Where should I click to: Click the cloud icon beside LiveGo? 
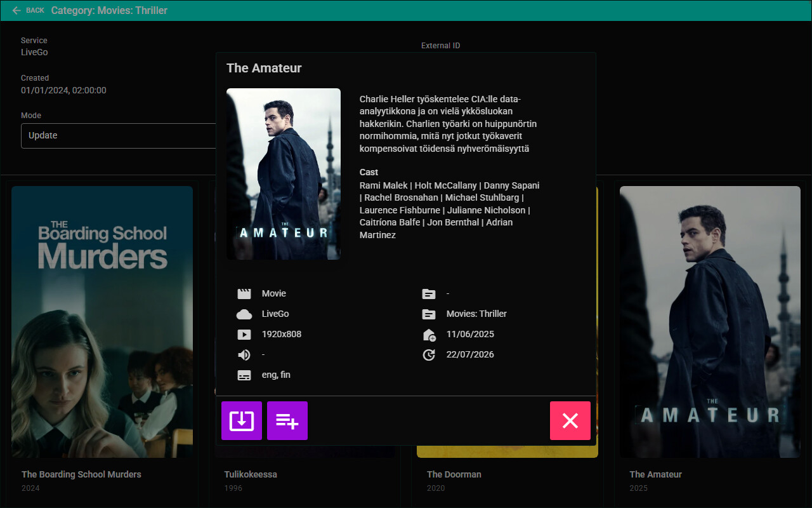(244, 314)
